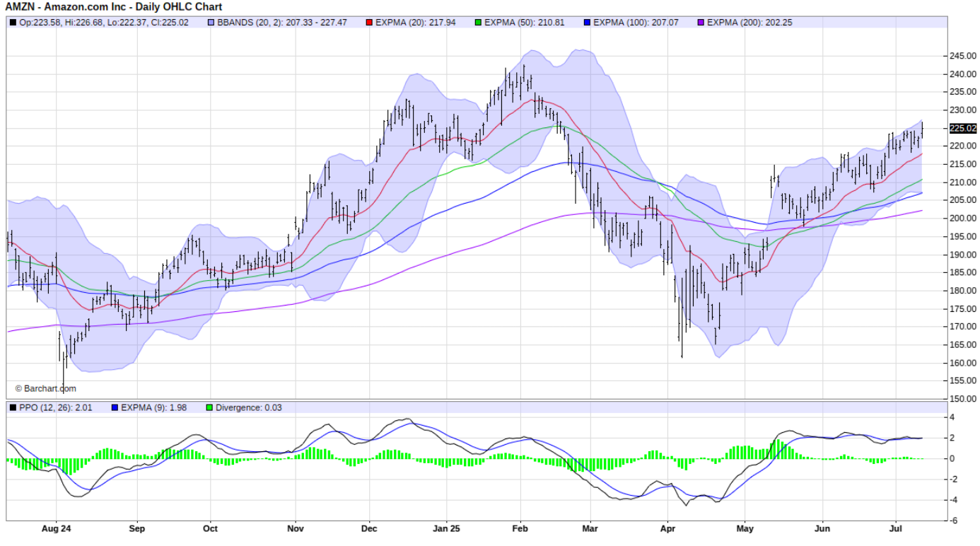Image resolution: width=980 pixels, height=546 pixels.
Task: Select the 'EXPMA (100): 207.07' legend text
Action: tap(636, 23)
